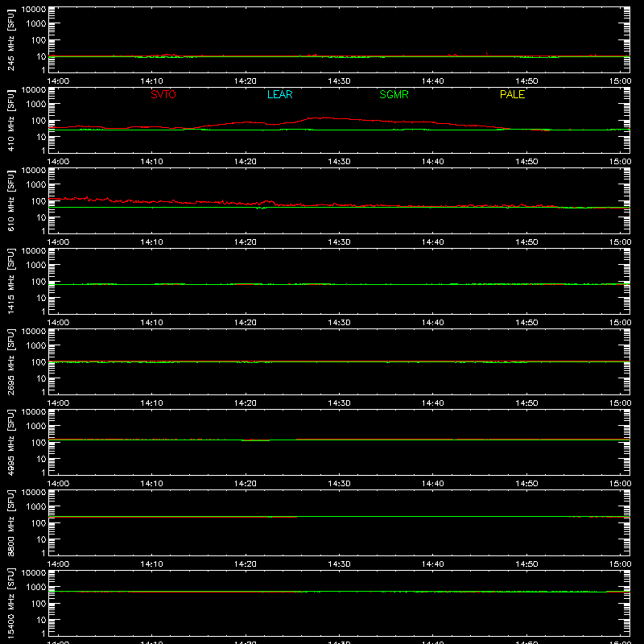Click the 100 y-axis label of 8800 MHz plot
This screenshot has width=644, height=644.
[x=39, y=523]
